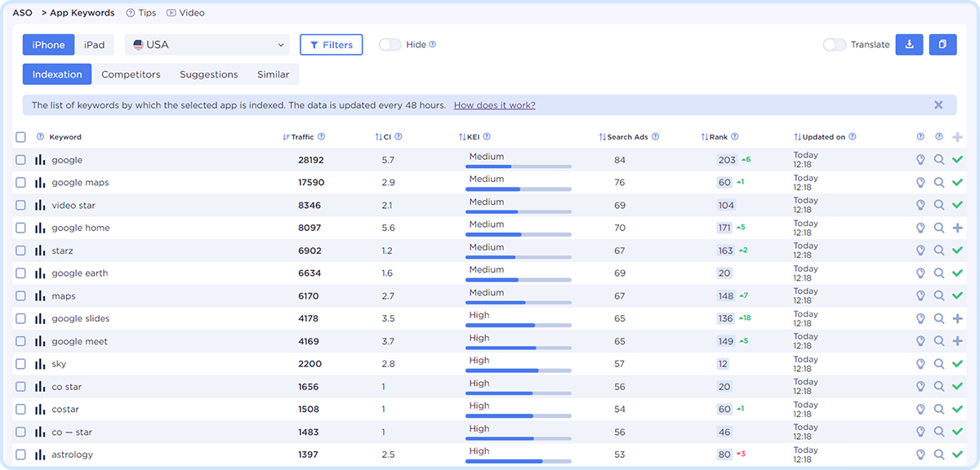
Task: Open chart icon for google maps keyword
Action: pyautogui.click(x=40, y=183)
